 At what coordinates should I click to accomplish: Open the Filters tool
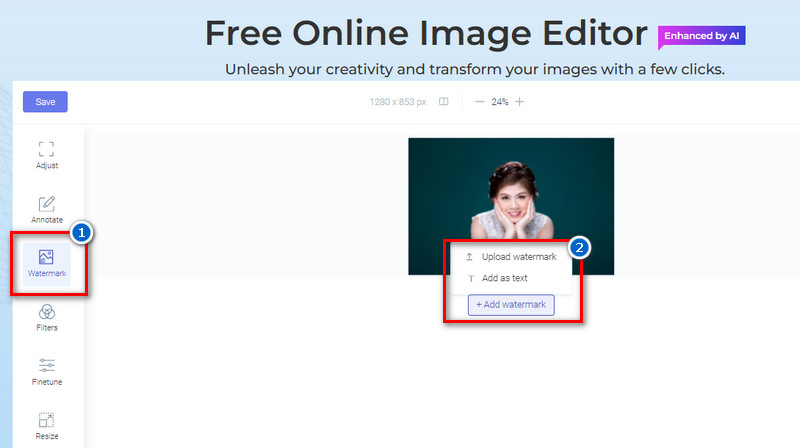coord(46,318)
